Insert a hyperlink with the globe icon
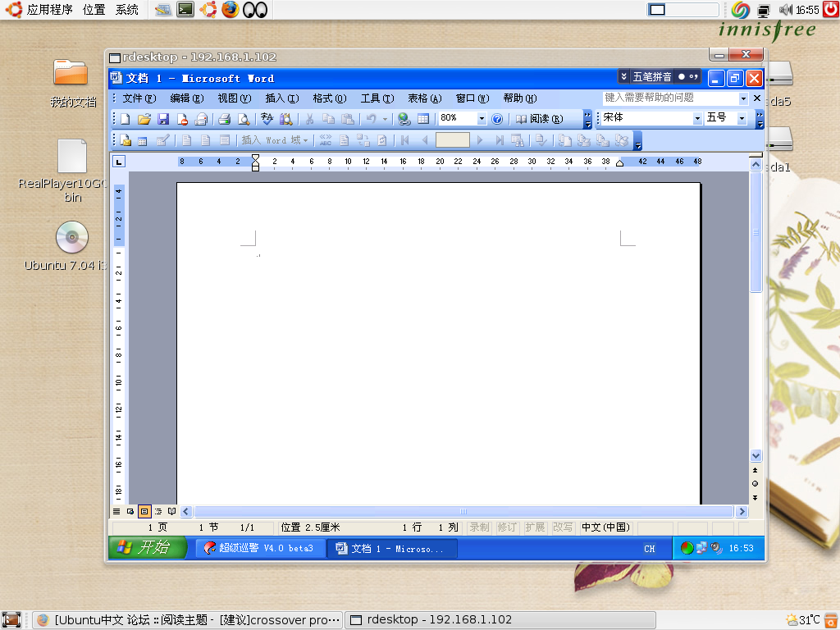Image resolution: width=840 pixels, height=630 pixels. click(404, 119)
